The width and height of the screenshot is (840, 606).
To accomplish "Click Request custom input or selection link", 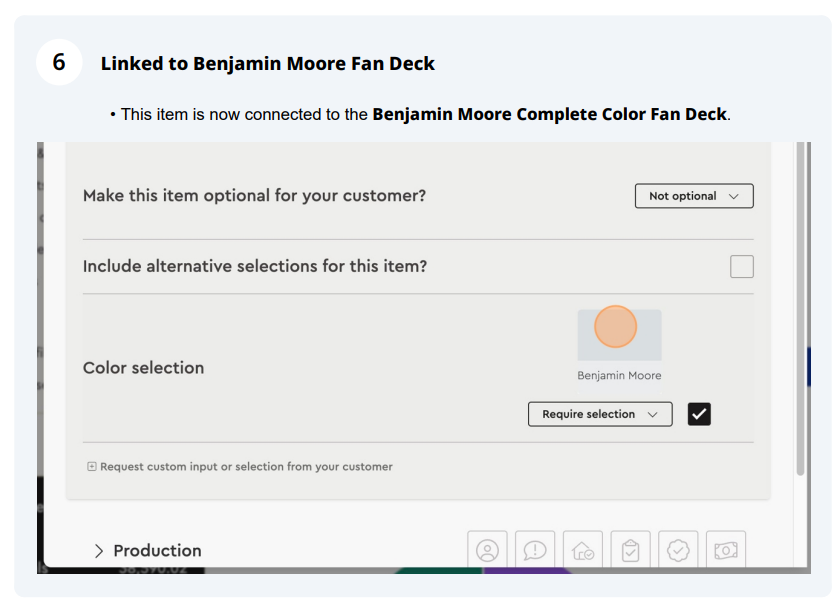I will click(x=246, y=467).
